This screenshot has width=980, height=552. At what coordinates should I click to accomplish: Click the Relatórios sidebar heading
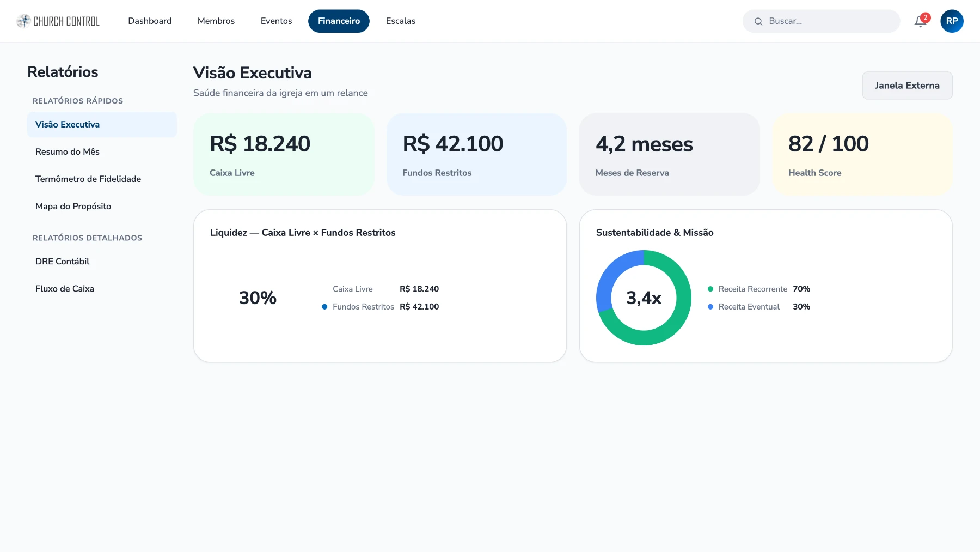tap(63, 72)
